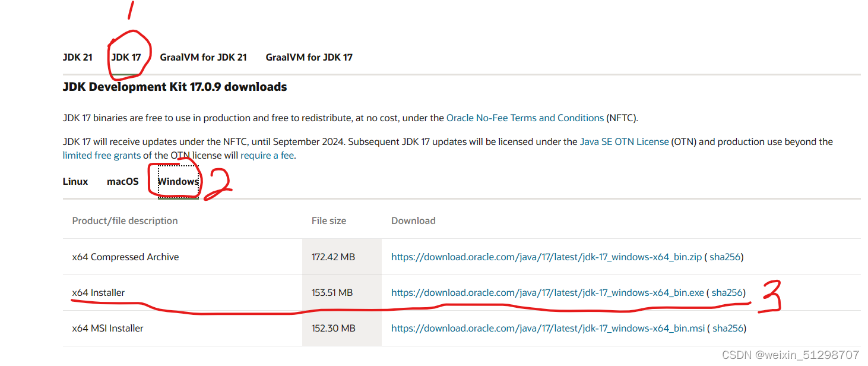868x366 pixels.
Task: Click the 152.30 MB file size
Action: point(333,328)
